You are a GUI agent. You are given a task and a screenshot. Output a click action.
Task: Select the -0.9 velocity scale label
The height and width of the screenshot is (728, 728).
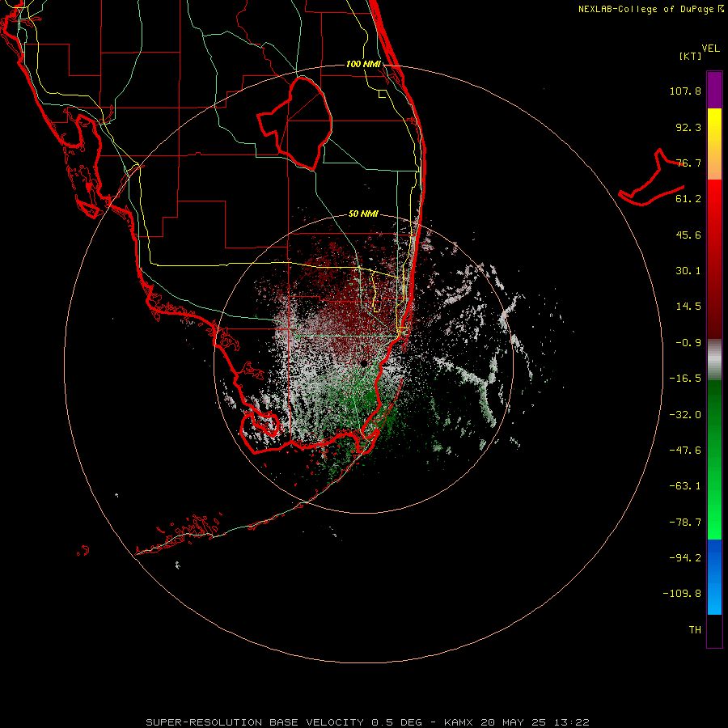688,343
